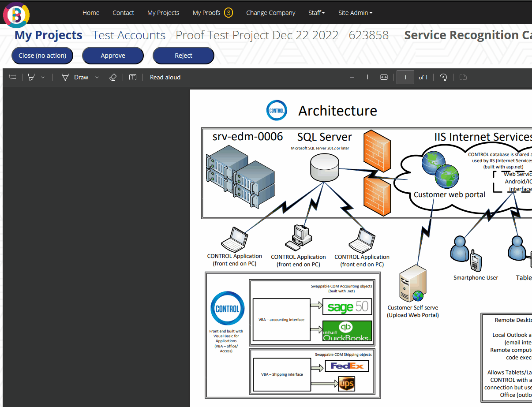532x407 pixels.
Task: Click the VBA – Shipping interface box
Action: click(281, 374)
